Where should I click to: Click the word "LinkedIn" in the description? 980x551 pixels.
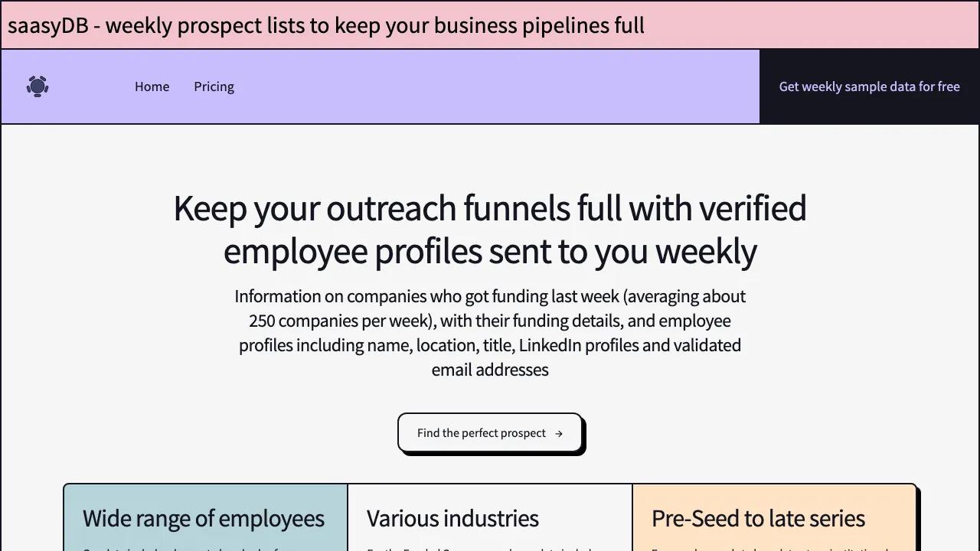tap(550, 345)
